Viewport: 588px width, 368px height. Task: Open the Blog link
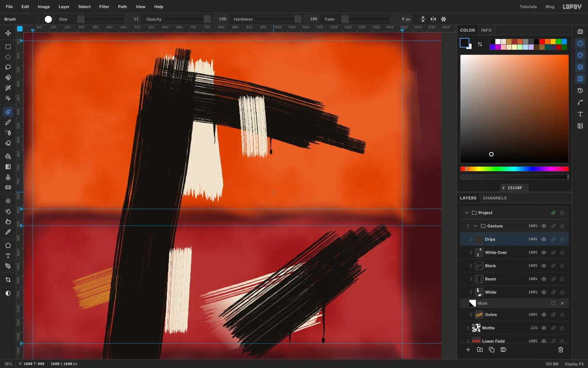coord(550,7)
